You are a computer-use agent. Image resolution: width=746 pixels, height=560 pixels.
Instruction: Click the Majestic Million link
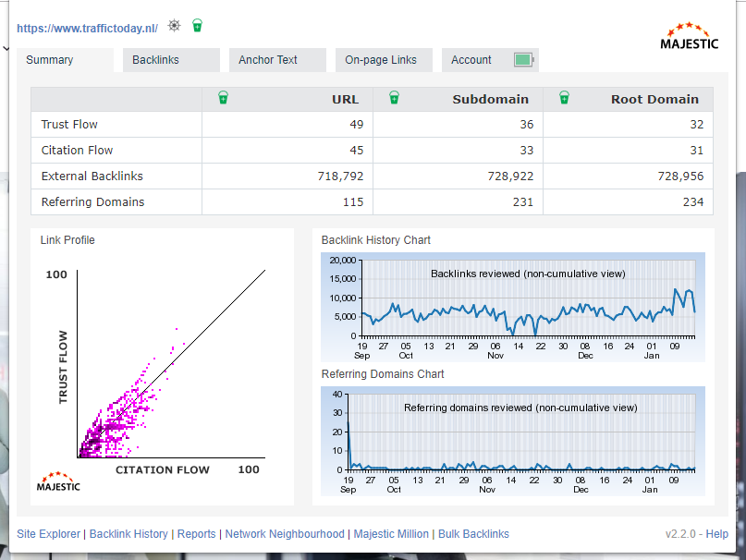391,534
